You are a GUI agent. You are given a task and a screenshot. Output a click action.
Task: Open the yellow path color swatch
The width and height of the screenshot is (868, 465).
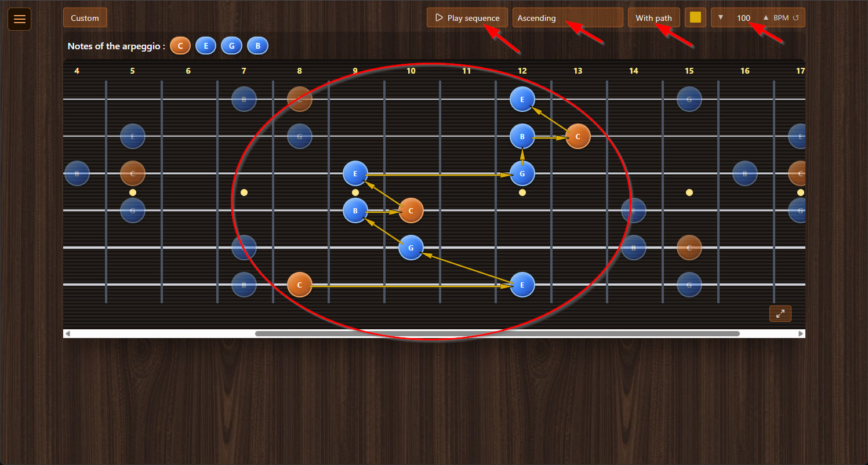tap(695, 17)
